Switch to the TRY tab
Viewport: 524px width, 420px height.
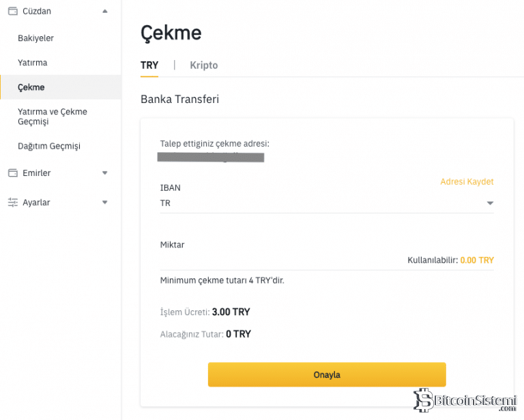[x=149, y=65]
